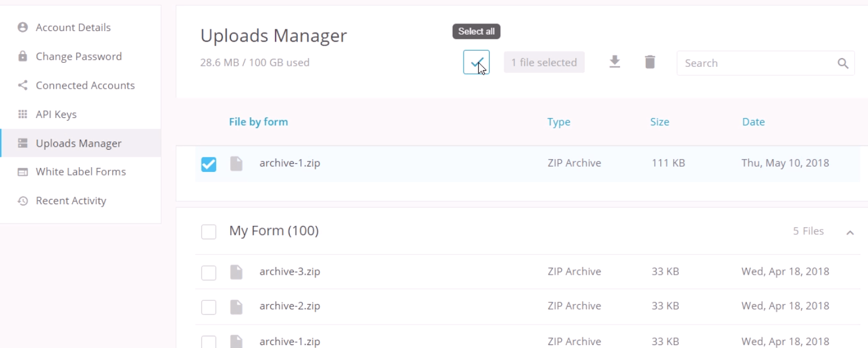This screenshot has height=348, width=868.
Task: Click the Select all checkmark button
Action: [476, 62]
